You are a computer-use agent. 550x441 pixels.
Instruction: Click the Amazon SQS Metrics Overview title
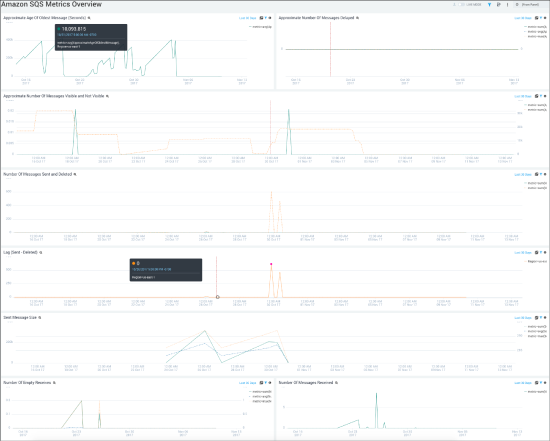51,4
